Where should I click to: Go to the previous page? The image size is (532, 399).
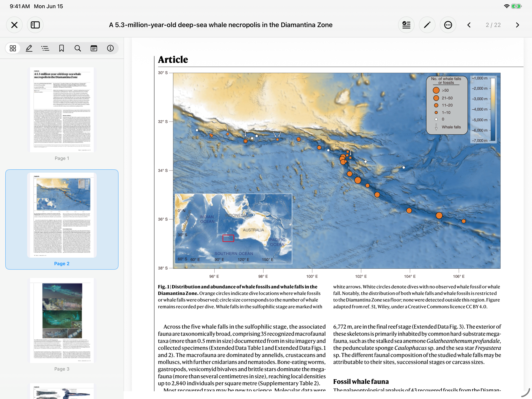469,25
